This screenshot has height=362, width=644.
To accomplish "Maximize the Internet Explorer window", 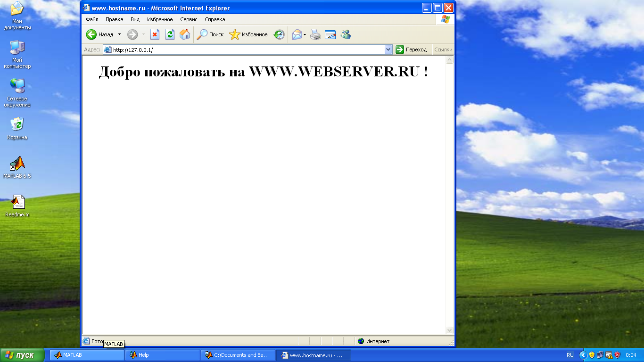I will [x=438, y=8].
